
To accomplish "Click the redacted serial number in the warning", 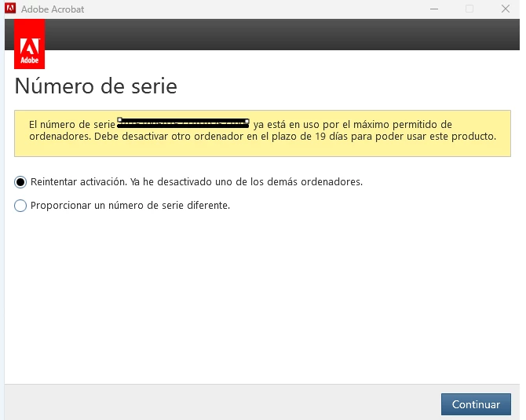I will pos(183,123).
